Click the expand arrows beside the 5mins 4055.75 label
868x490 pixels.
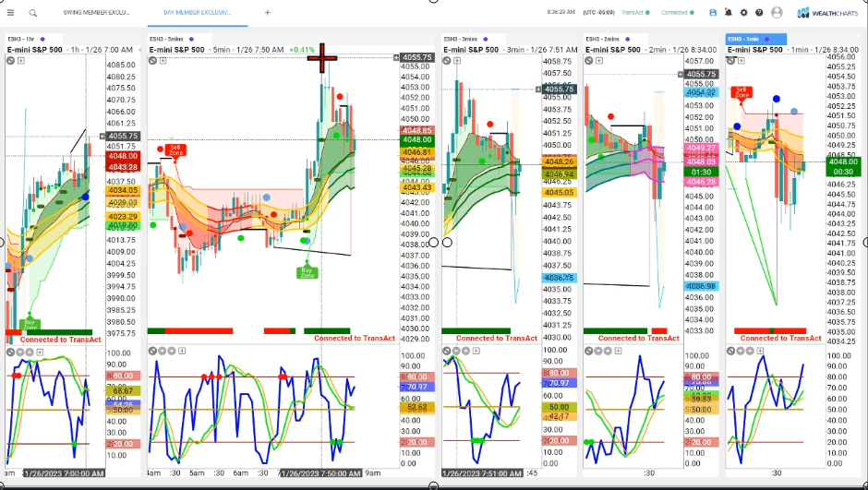(396, 57)
